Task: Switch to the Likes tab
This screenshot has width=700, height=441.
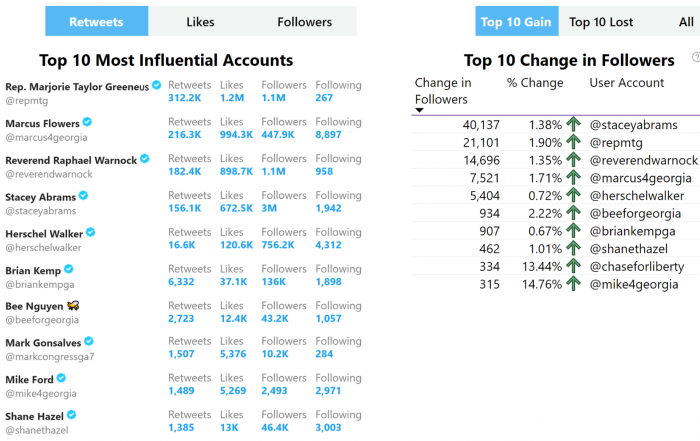Action: (200, 21)
